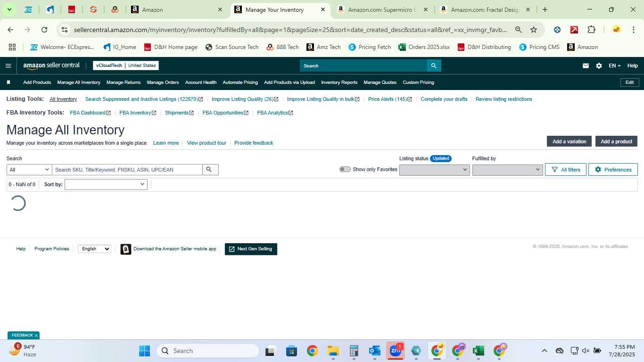Reload the page with refresh icon

tap(44, 30)
